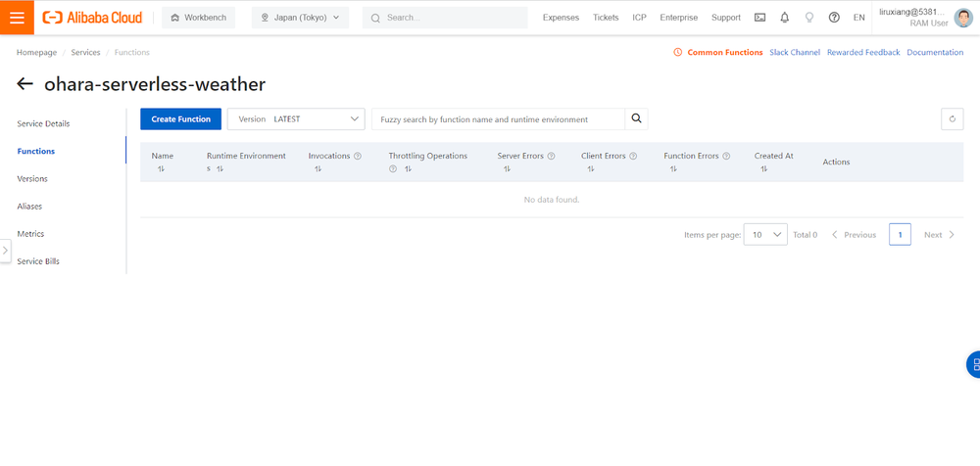Open Versions in the sidebar
Screen dimensions: 980x466
point(32,178)
